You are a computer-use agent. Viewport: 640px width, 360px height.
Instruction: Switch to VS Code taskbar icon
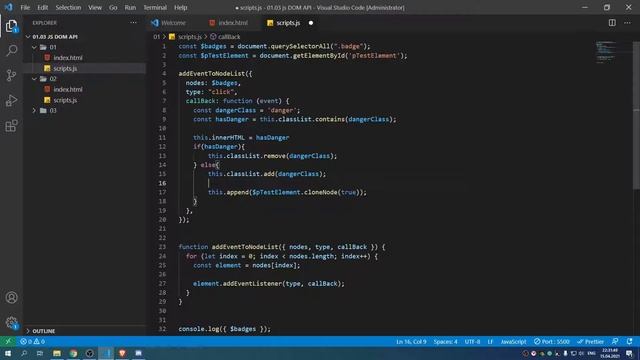106,353
